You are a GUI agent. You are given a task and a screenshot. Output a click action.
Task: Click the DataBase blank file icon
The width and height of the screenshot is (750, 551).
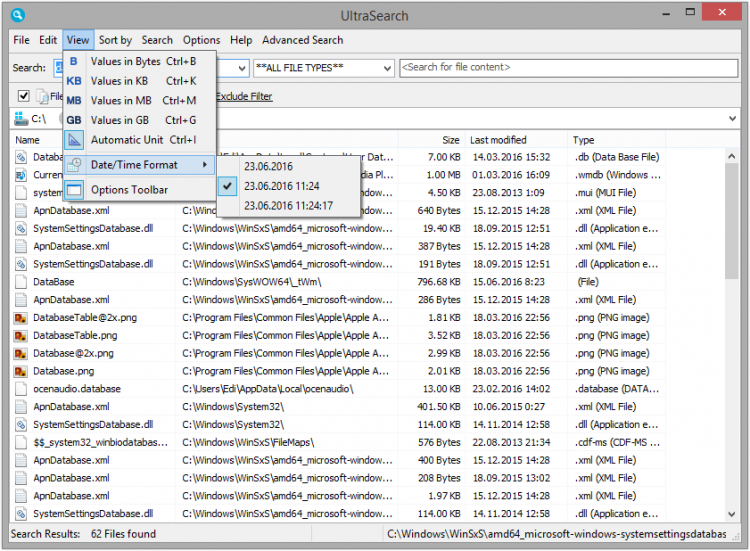coord(21,282)
